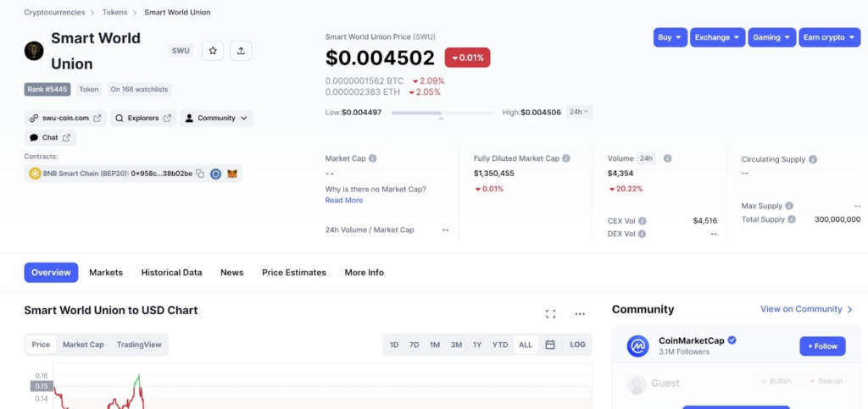Click the low-high price range bar
Image resolution: width=868 pixels, height=409 pixels.
(x=442, y=113)
